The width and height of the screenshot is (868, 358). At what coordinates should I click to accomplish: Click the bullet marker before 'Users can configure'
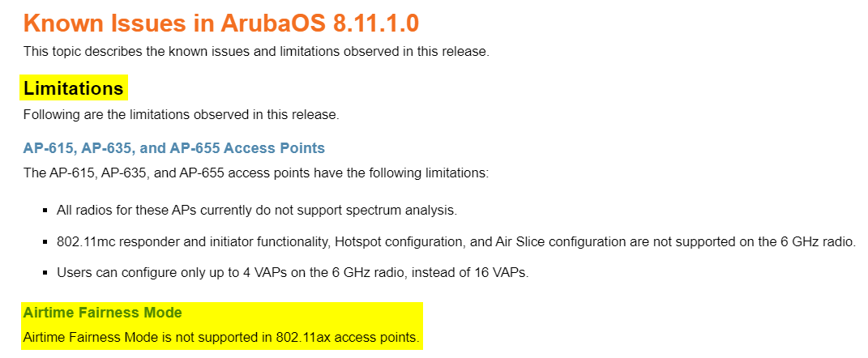[45, 273]
